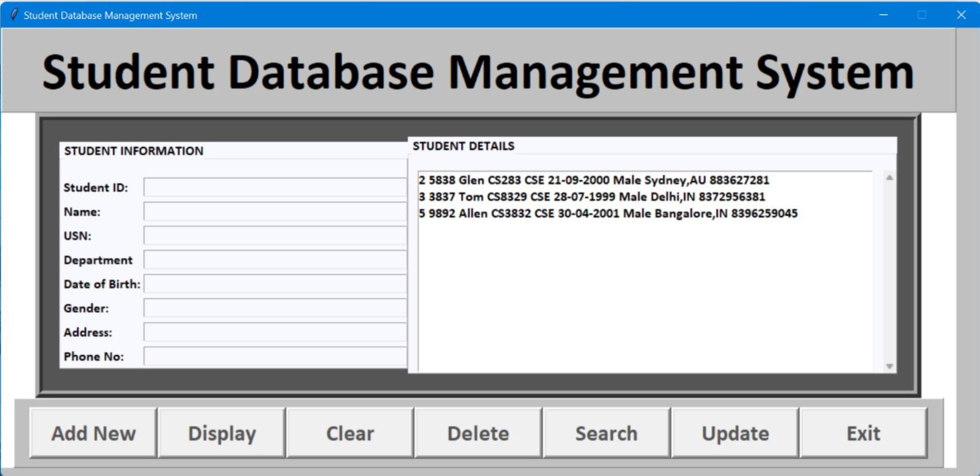Focus the USN input field
Screen dimensions: 980x476
tap(276, 236)
